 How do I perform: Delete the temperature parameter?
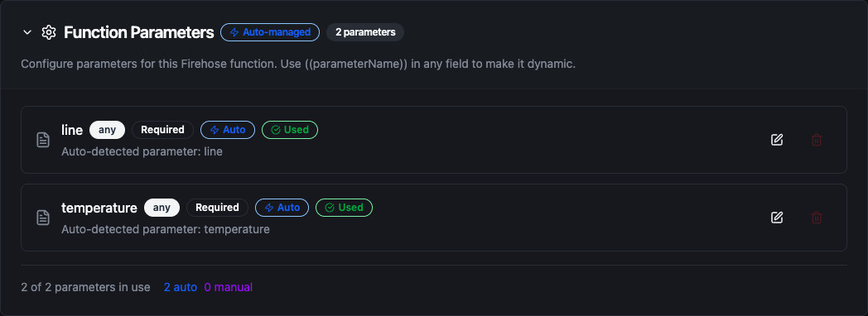(816, 217)
